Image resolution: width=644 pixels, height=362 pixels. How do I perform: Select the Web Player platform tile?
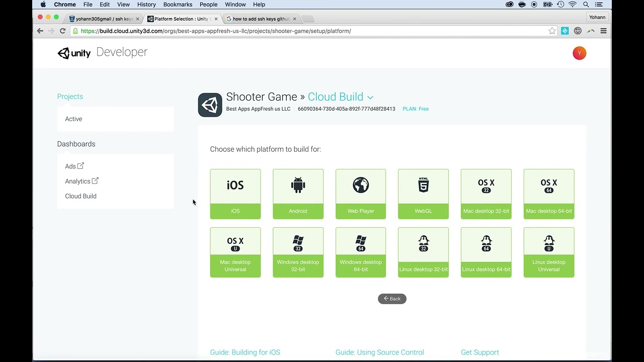tap(361, 194)
